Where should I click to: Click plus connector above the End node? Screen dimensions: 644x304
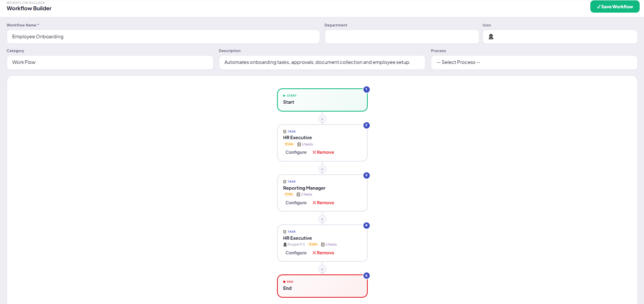click(322, 269)
